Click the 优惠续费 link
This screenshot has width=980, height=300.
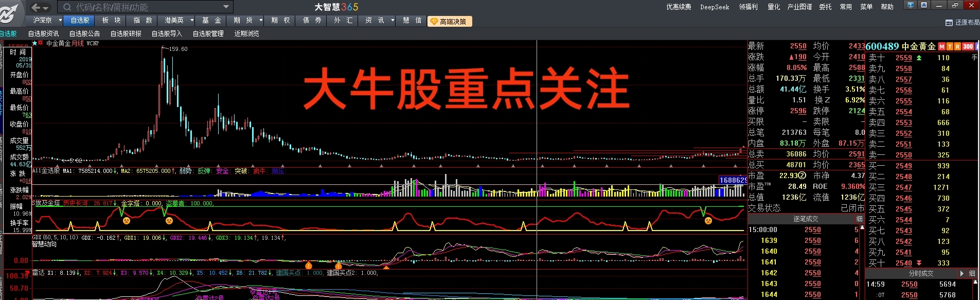click(x=679, y=7)
